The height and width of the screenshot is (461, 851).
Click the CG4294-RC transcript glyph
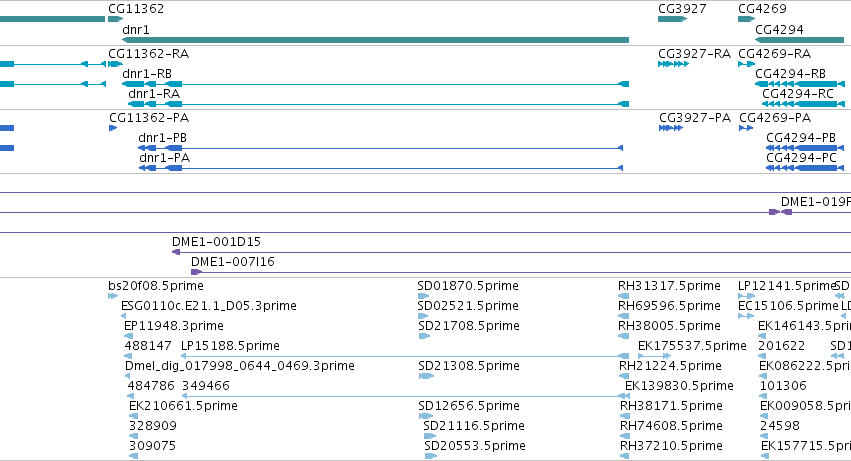[803, 104]
